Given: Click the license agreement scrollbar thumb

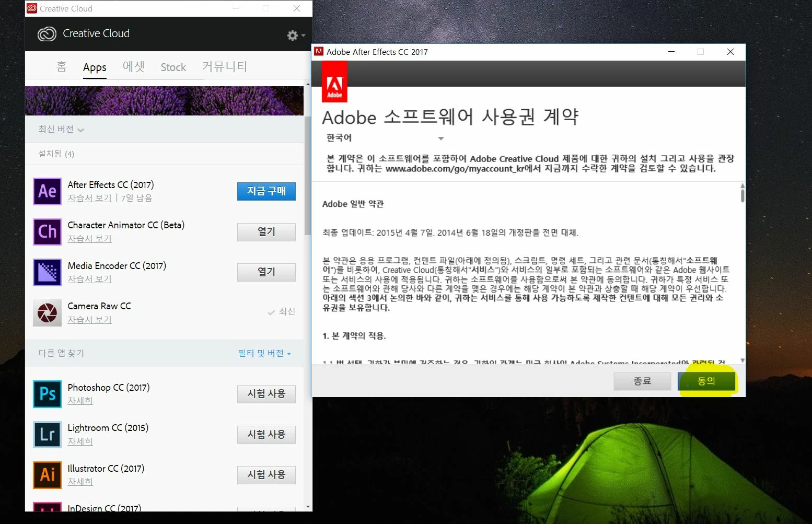Looking at the screenshot, I should coord(743,195).
